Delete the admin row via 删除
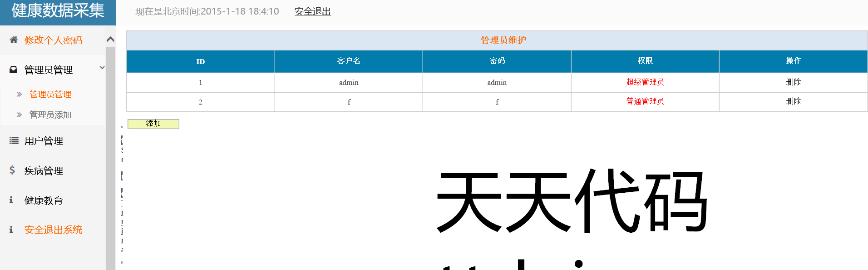Image resolution: width=868 pixels, height=270 pixels. 793,82
